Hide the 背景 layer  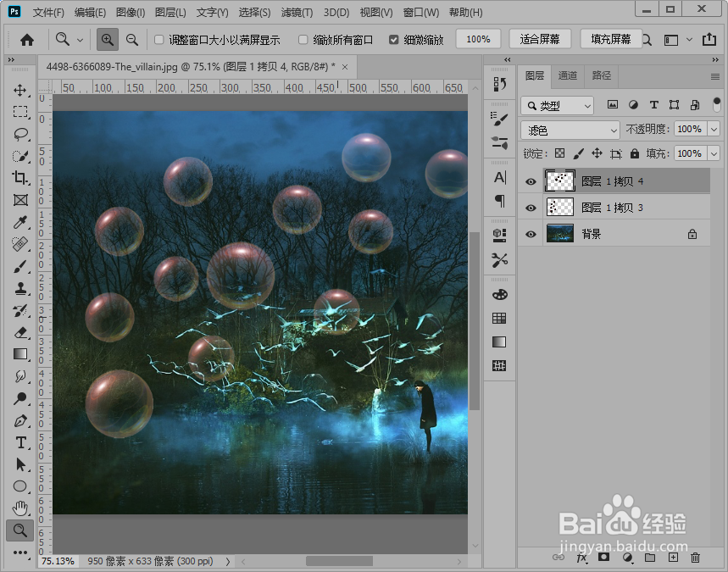531,235
